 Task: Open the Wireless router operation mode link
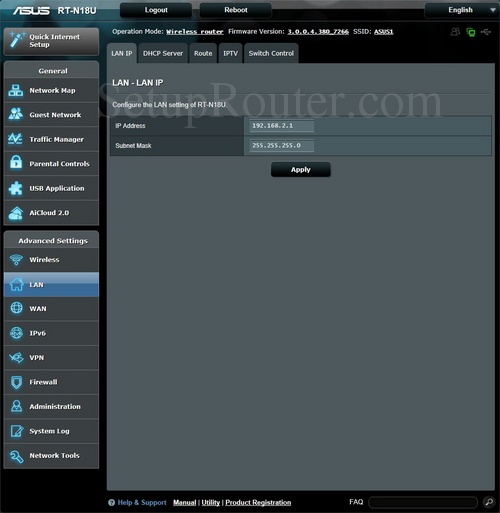click(x=195, y=32)
